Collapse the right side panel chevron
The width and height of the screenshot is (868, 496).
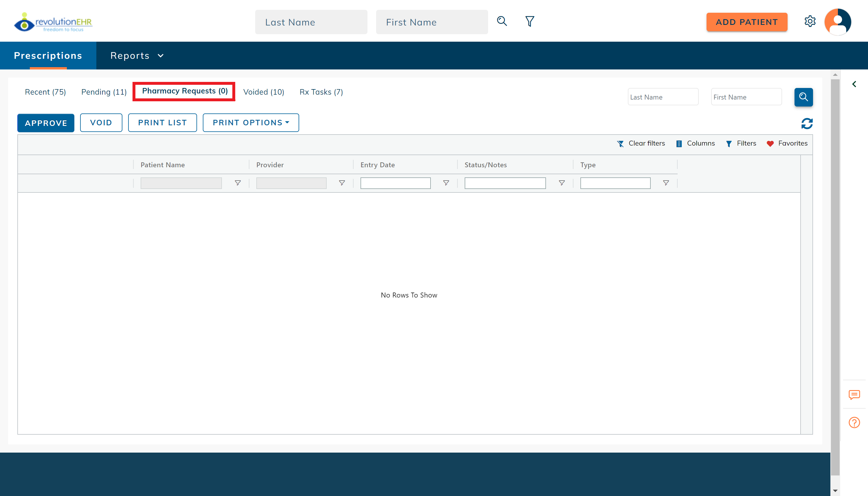tap(854, 84)
